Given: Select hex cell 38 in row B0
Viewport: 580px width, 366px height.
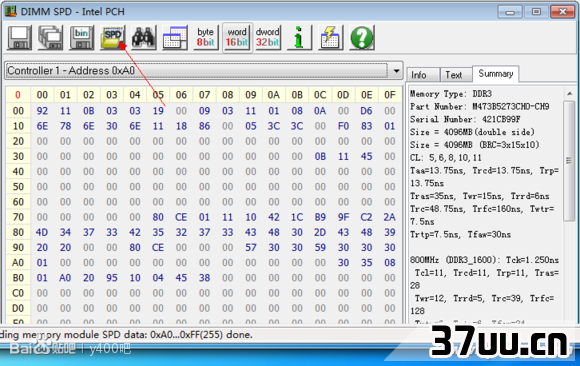Looking at the screenshot, I should tap(204, 278).
